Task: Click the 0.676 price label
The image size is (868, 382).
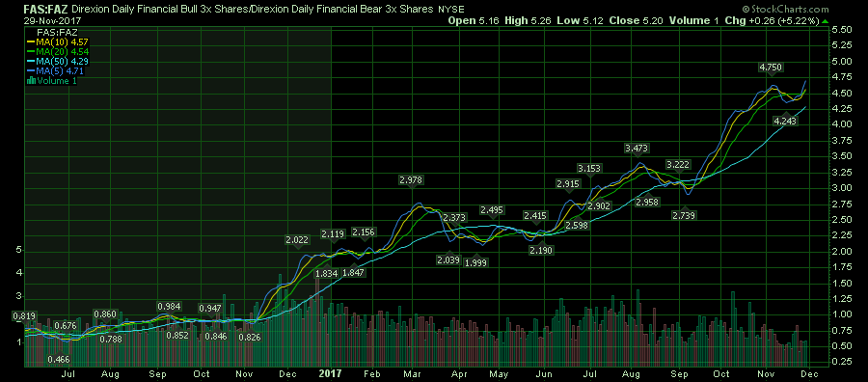Action: pos(66,325)
